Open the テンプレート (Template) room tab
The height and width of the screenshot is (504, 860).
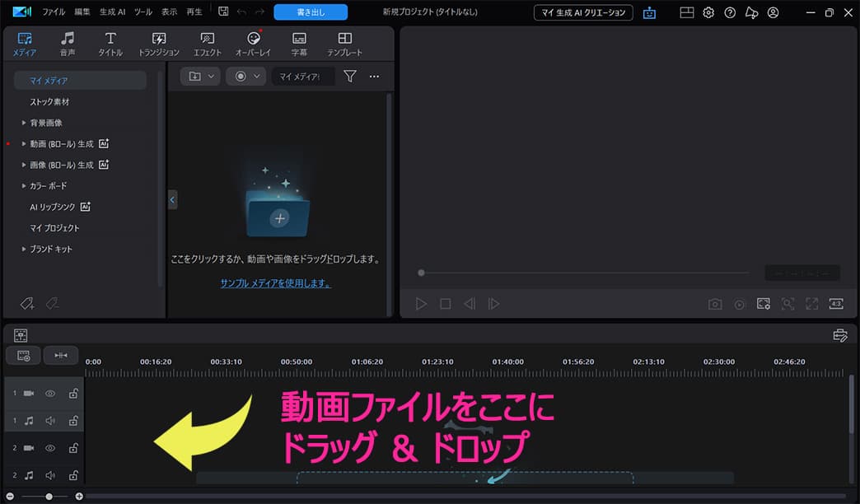coord(344,44)
